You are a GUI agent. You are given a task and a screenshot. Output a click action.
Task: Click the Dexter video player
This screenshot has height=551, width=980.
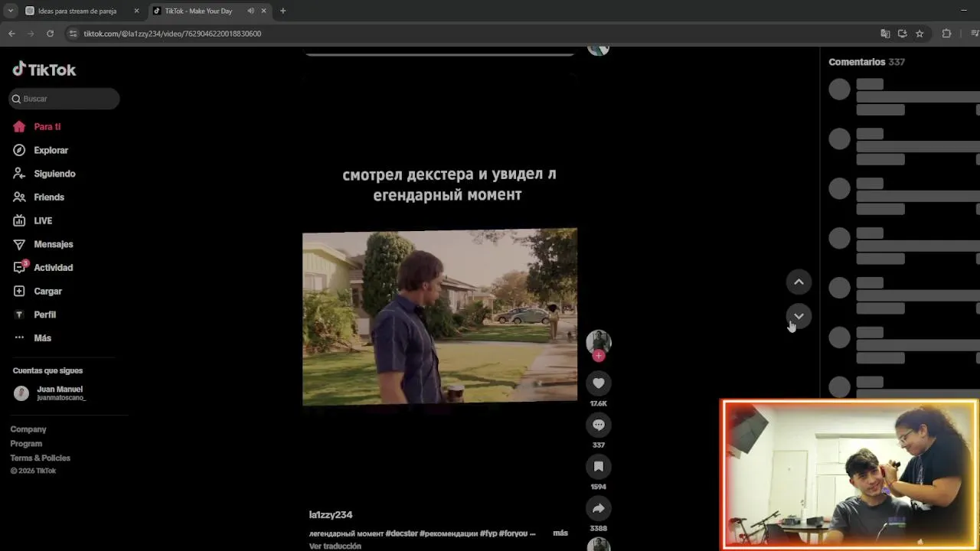[x=439, y=317]
